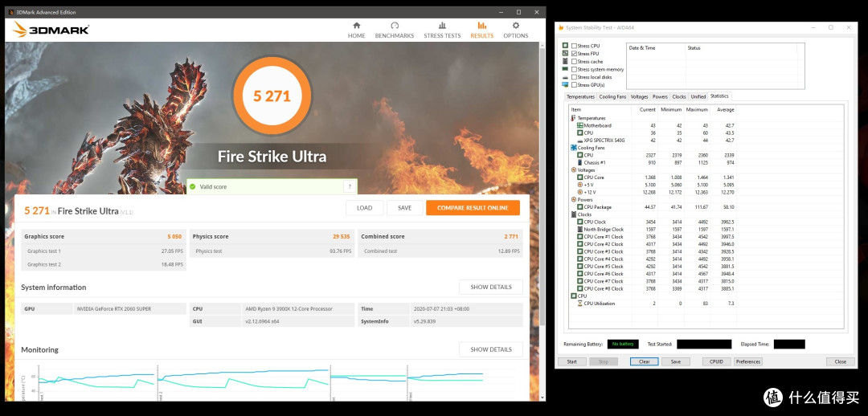Viewport: 868px width, 416px height.
Task: Click the Combined score value 2 771
Action: 511,236
